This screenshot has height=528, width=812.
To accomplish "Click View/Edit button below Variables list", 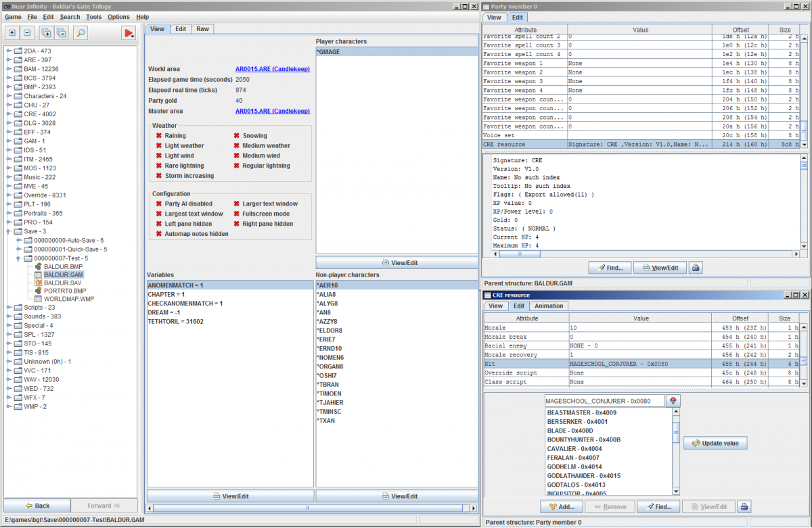I will pos(230,496).
